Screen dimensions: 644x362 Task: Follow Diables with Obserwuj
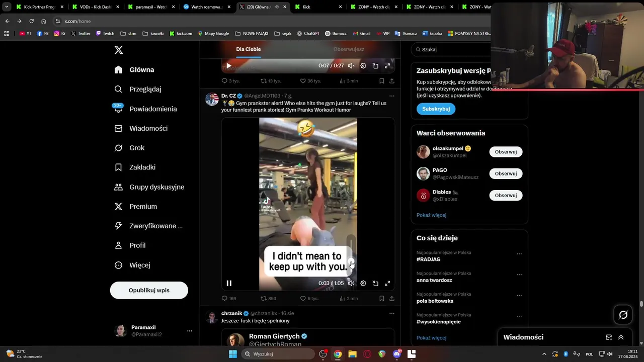[506, 195]
